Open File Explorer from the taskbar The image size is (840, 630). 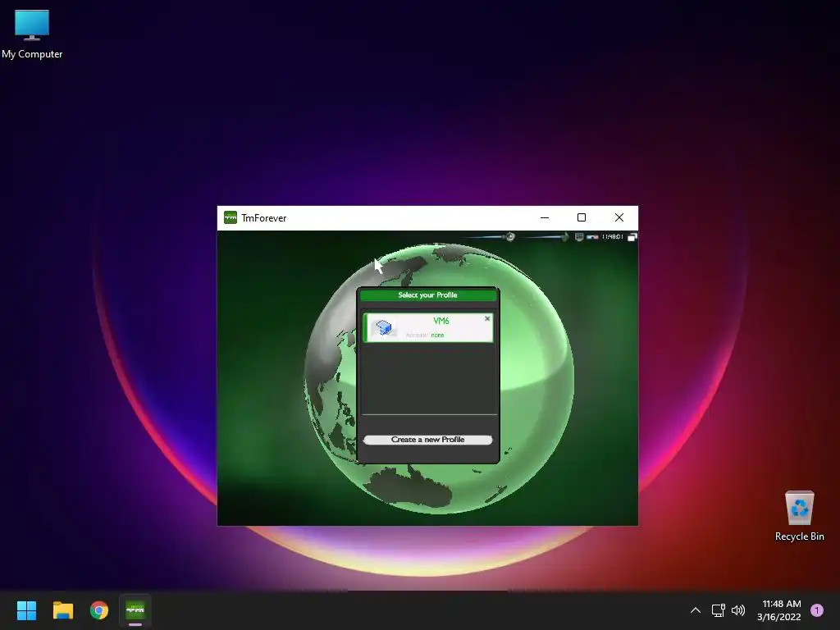click(62, 610)
